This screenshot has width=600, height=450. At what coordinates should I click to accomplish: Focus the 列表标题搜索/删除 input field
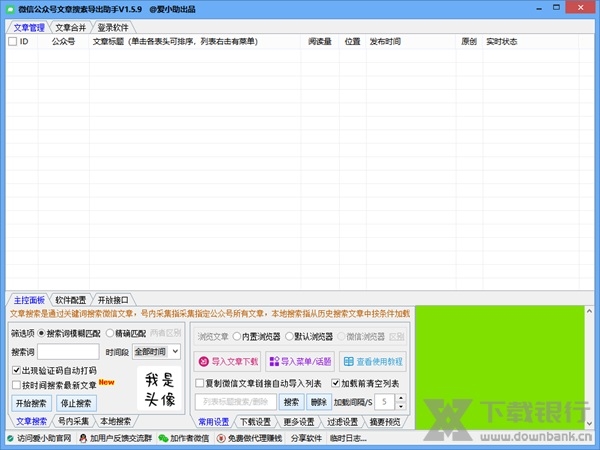pyautogui.click(x=236, y=402)
